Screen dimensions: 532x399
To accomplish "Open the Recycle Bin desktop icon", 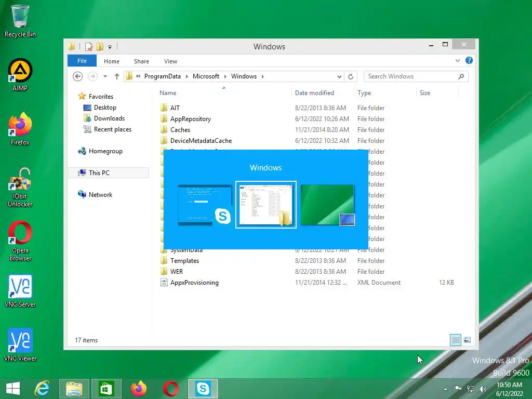I will [x=20, y=21].
